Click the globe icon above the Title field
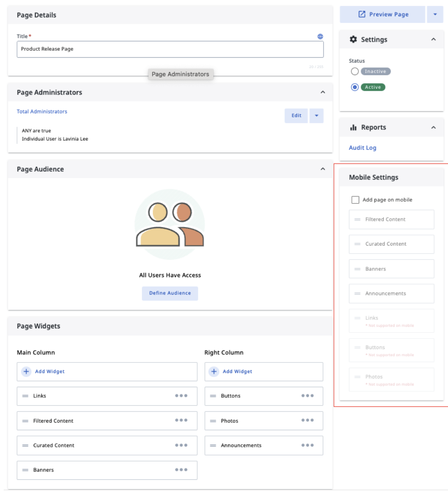The image size is (448, 496). click(321, 37)
